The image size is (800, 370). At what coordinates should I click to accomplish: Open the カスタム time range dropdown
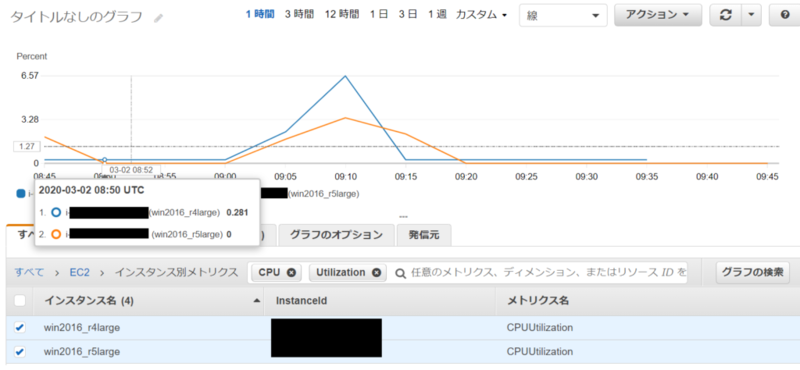[x=481, y=15]
